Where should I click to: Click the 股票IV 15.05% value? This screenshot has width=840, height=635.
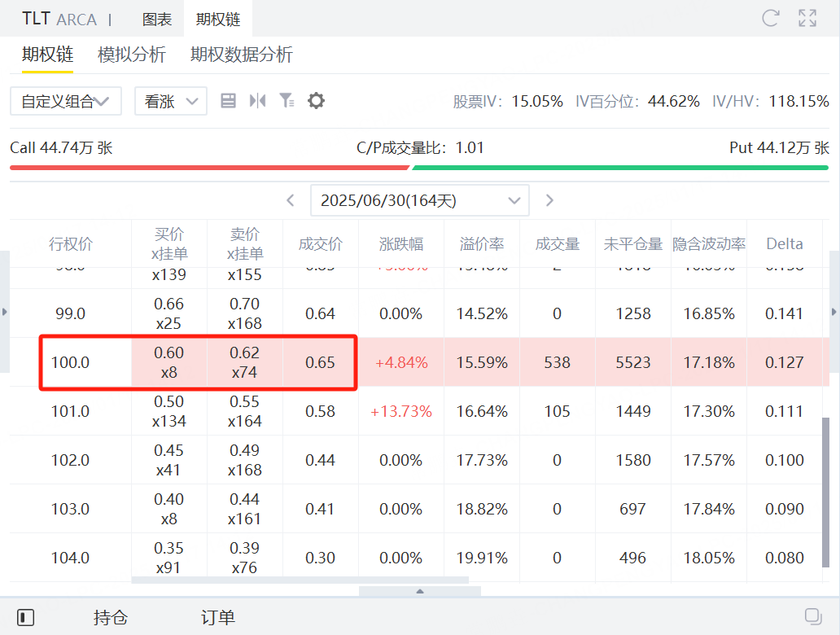click(537, 101)
